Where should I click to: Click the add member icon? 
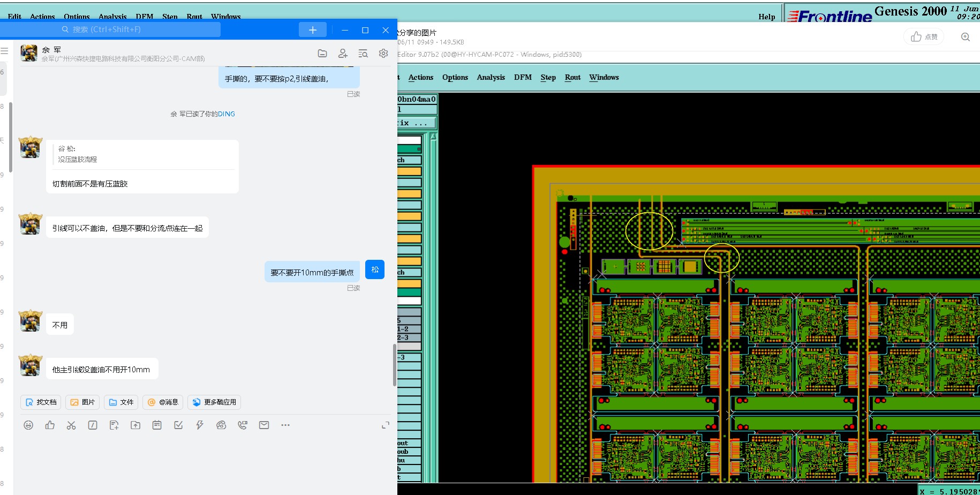[343, 53]
